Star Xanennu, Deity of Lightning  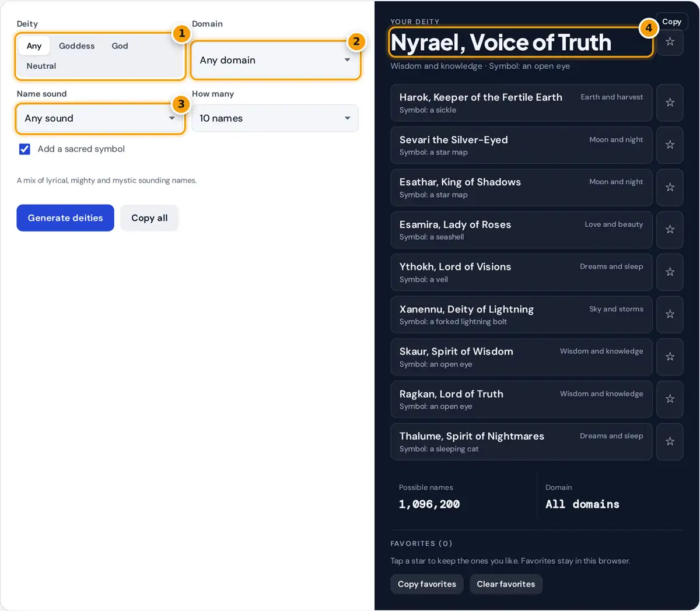pyautogui.click(x=670, y=314)
